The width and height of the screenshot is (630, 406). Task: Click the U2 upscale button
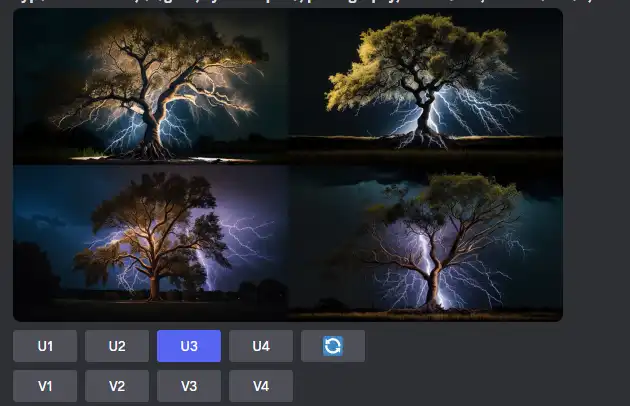click(x=117, y=346)
